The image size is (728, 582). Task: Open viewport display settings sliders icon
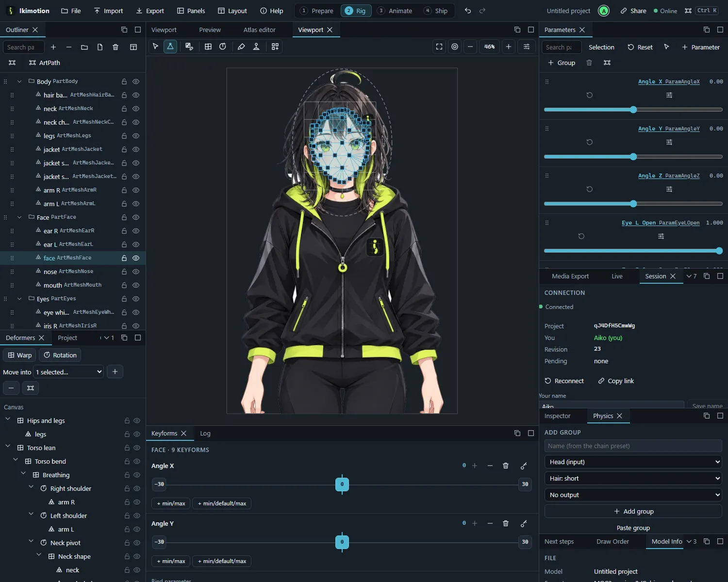tap(527, 47)
